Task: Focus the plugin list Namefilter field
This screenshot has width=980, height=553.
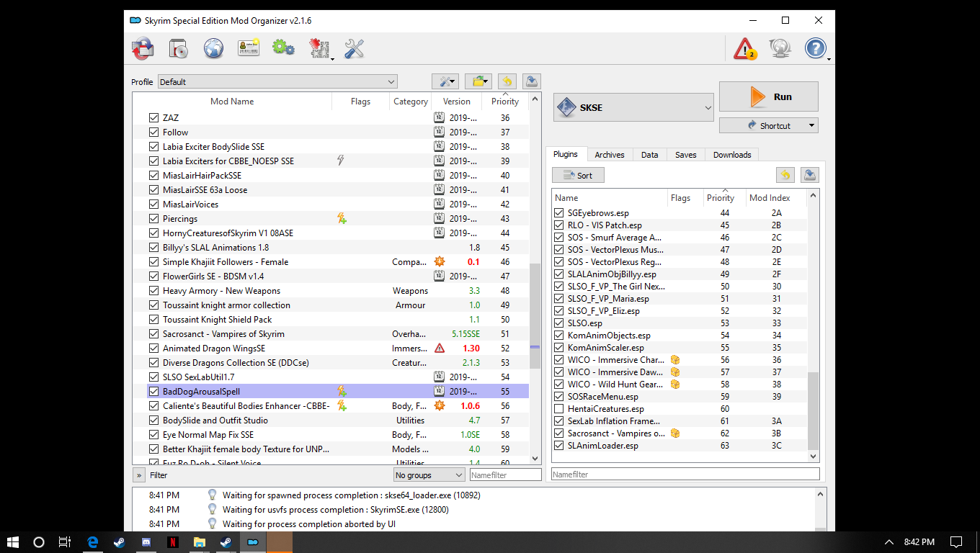Action: tap(685, 474)
